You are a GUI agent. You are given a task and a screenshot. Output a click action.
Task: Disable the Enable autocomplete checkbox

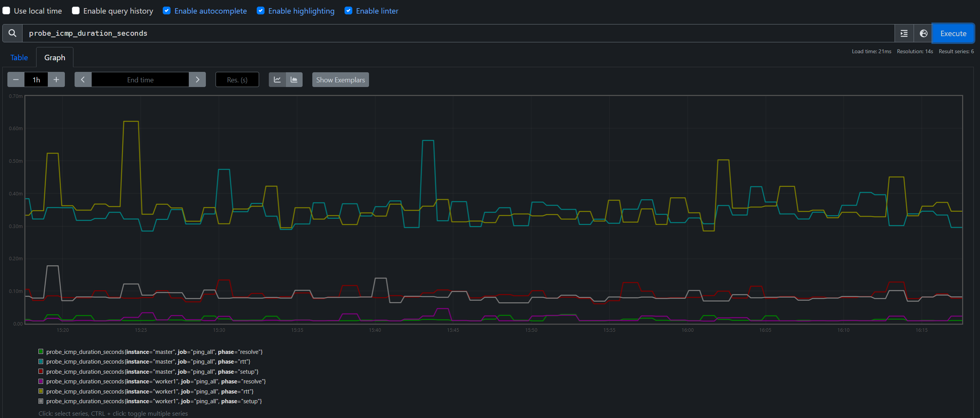[167, 11]
